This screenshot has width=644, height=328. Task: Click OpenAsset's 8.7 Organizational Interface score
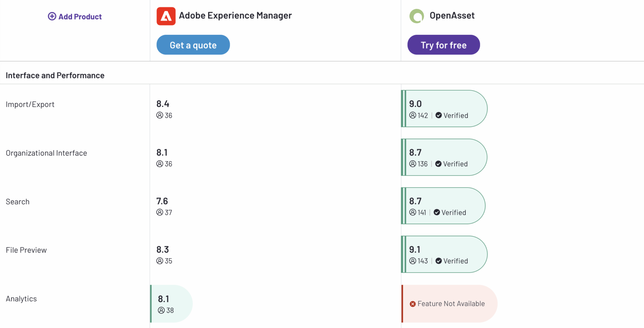415,152
